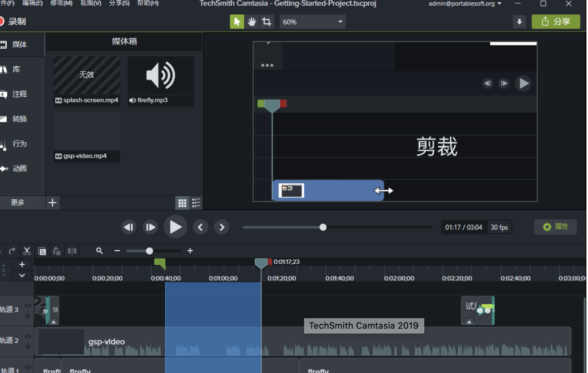Open the 分享(S) menu
This screenshot has height=373, width=588.
[119, 3]
